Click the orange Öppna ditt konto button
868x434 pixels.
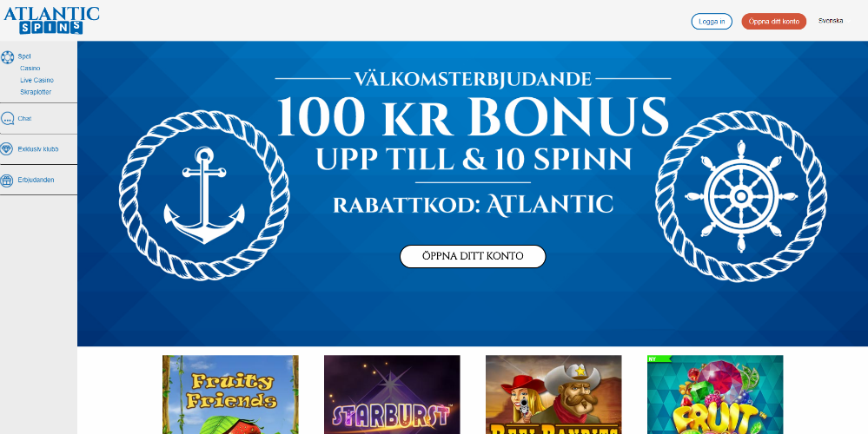point(773,22)
